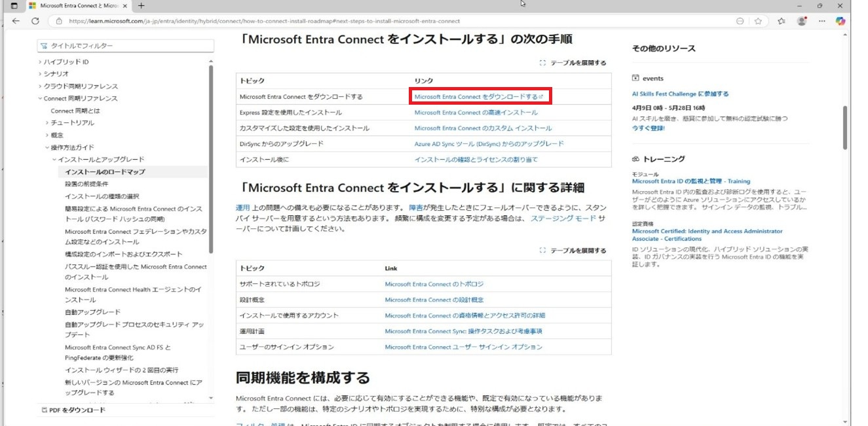Click the 今すぐ登録! link

649,128
